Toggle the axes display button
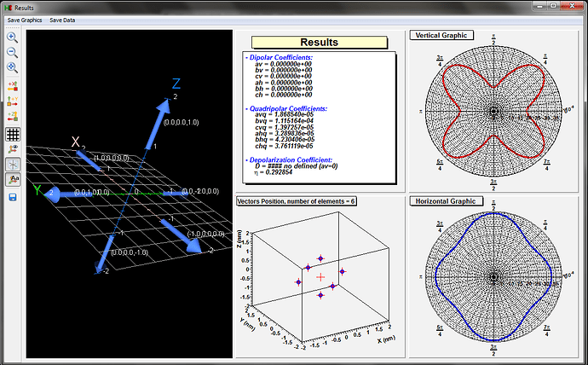The image size is (588, 365). 13,164
